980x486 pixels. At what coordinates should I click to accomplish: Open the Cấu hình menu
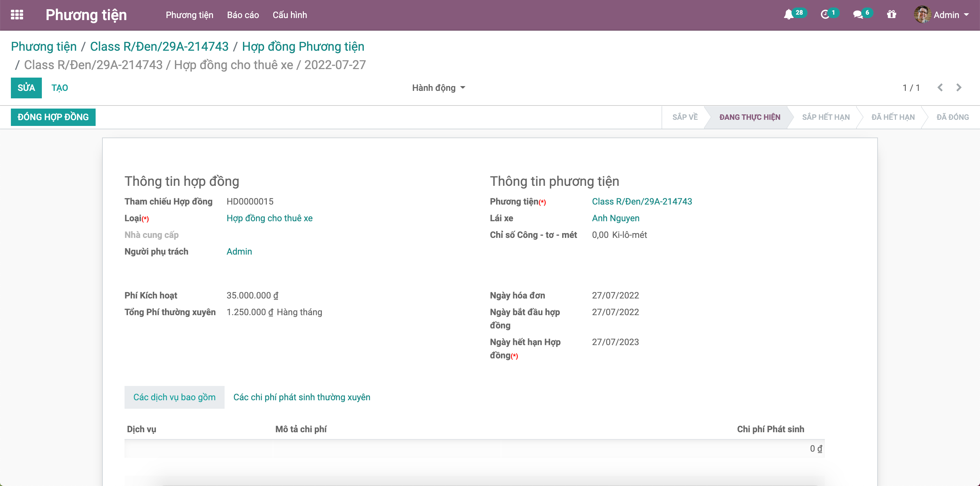290,15
